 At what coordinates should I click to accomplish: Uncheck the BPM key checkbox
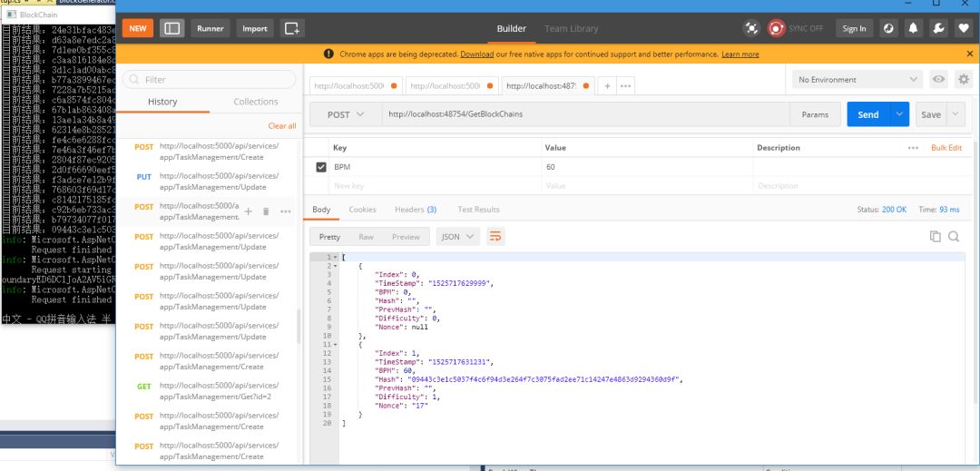click(x=321, y=167)
